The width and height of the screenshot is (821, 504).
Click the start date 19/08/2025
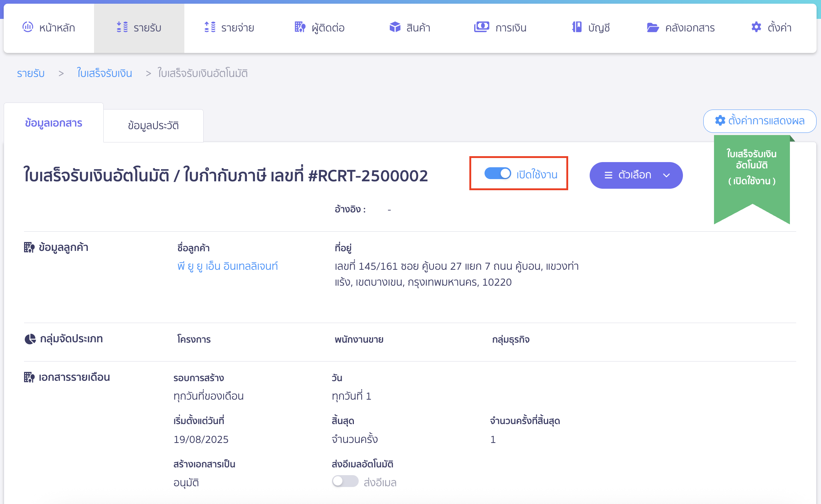pos(201,439)
